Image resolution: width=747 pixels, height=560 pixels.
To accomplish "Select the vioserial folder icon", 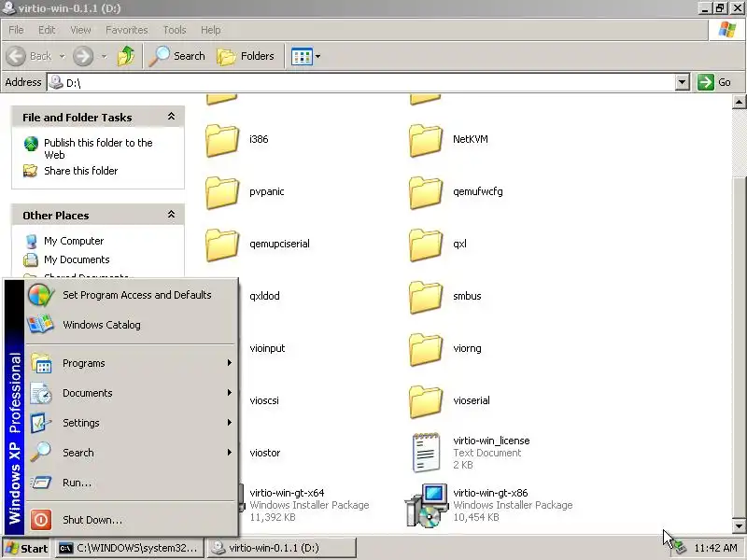I will (x=426, y=402).
